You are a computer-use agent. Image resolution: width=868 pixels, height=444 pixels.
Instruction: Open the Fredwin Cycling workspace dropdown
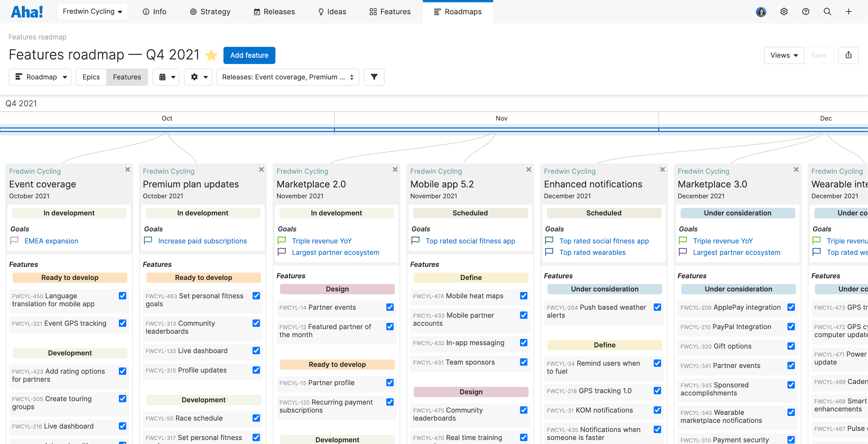[x=92, y=11]
